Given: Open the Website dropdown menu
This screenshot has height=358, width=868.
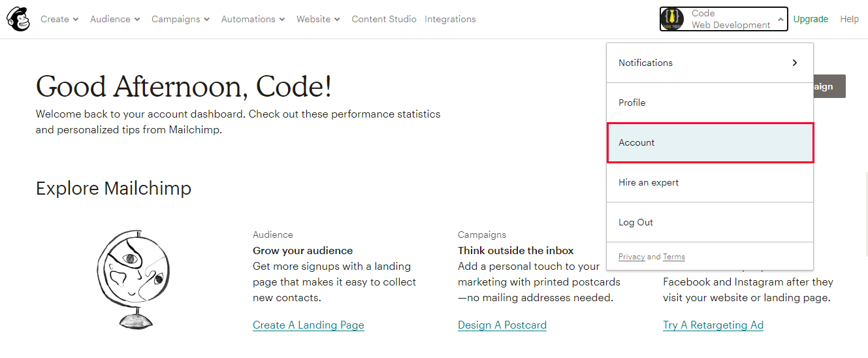Looking at the screenshot, I should point(318,19).
